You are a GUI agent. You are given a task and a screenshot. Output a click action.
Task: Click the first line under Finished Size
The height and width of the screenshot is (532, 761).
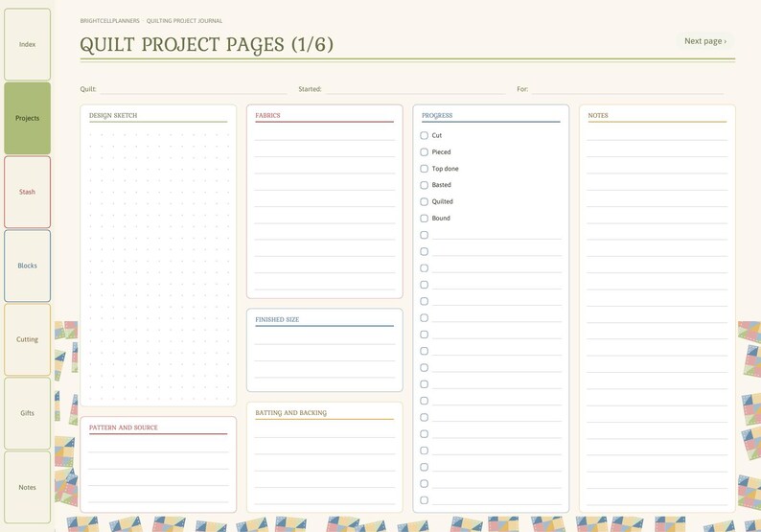[324, 337]
